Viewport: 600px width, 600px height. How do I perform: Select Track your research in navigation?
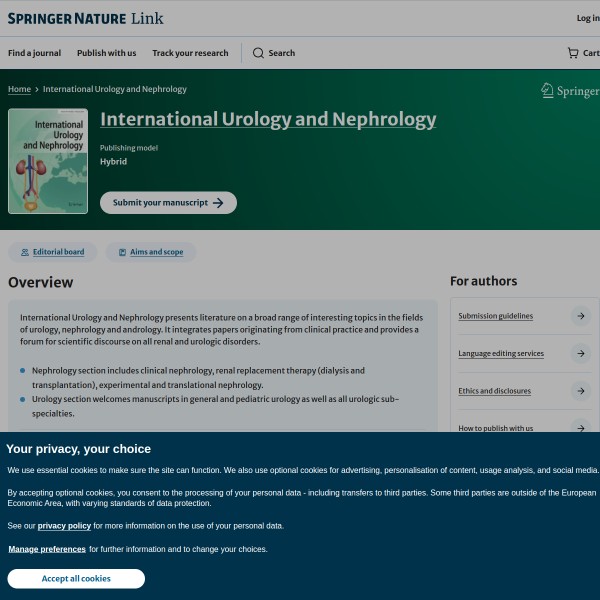(190, 53)
